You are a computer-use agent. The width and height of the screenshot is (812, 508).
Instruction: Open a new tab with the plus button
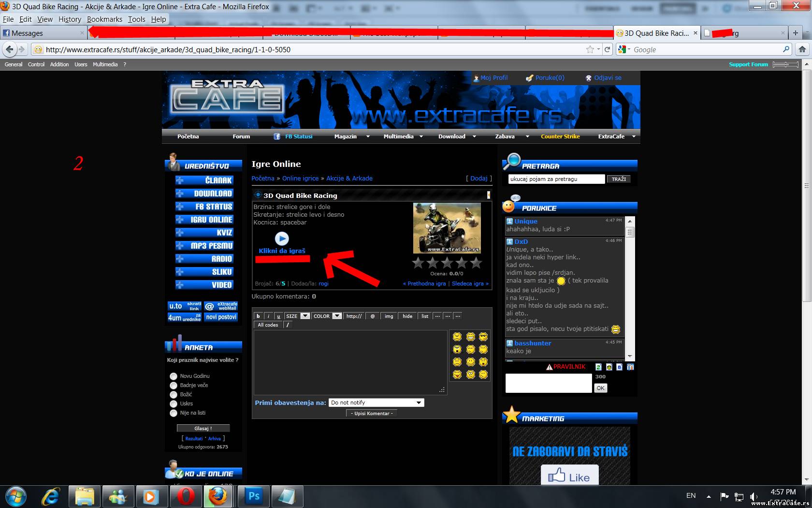tap(795, 33)
